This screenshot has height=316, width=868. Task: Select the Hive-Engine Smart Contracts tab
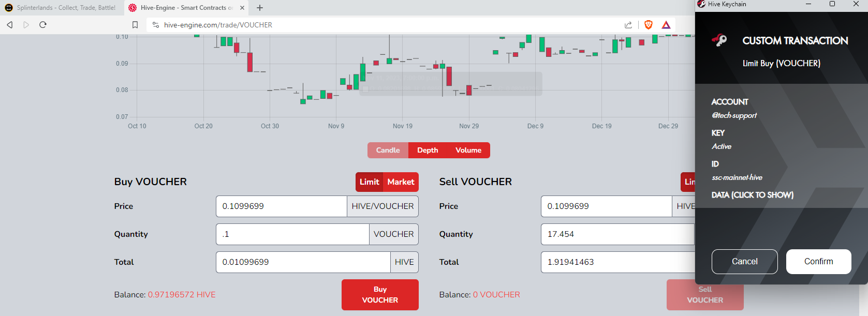click(186, 8)
